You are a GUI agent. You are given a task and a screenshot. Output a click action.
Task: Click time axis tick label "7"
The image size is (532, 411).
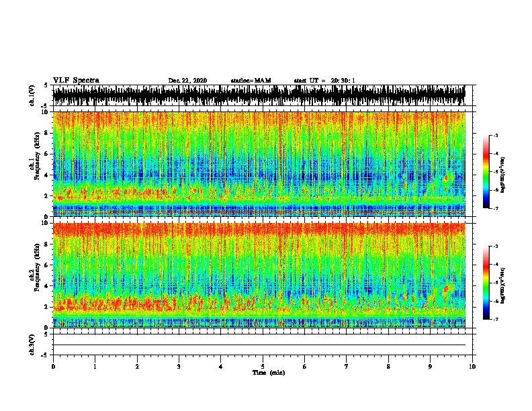tap(347, 367)
